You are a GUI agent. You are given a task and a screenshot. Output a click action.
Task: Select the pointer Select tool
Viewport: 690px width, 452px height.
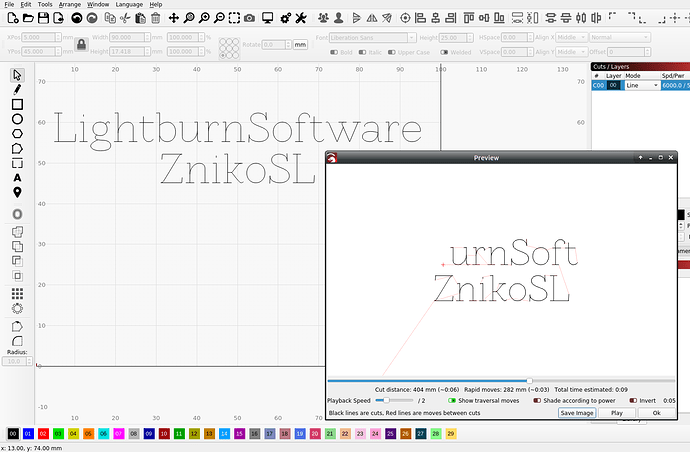pyautogui.click(x=17, y=75)
